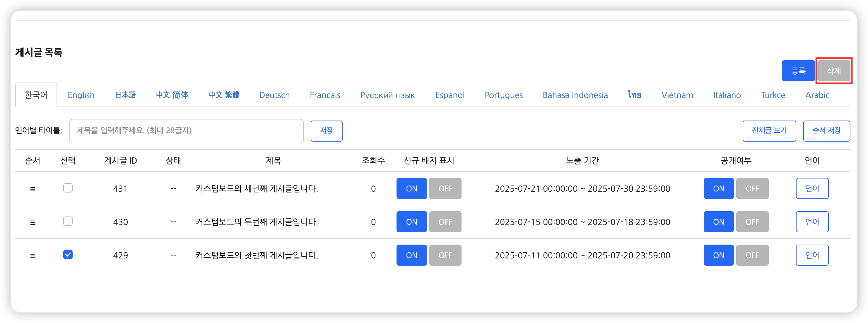Viewport: 868px width, 323px height.
Task: Set post 430 visibility to OFF
Action: point(752,222)
